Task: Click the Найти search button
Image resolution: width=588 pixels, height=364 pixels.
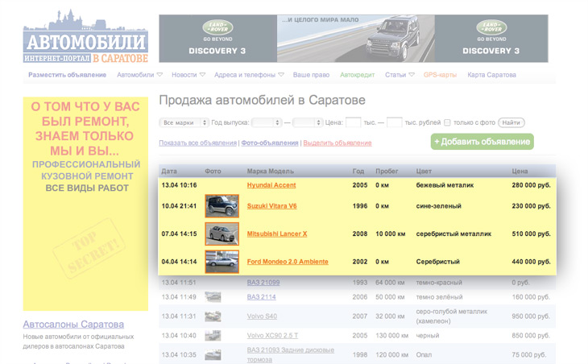Action: pyautogui.click(x=510, y=122)
